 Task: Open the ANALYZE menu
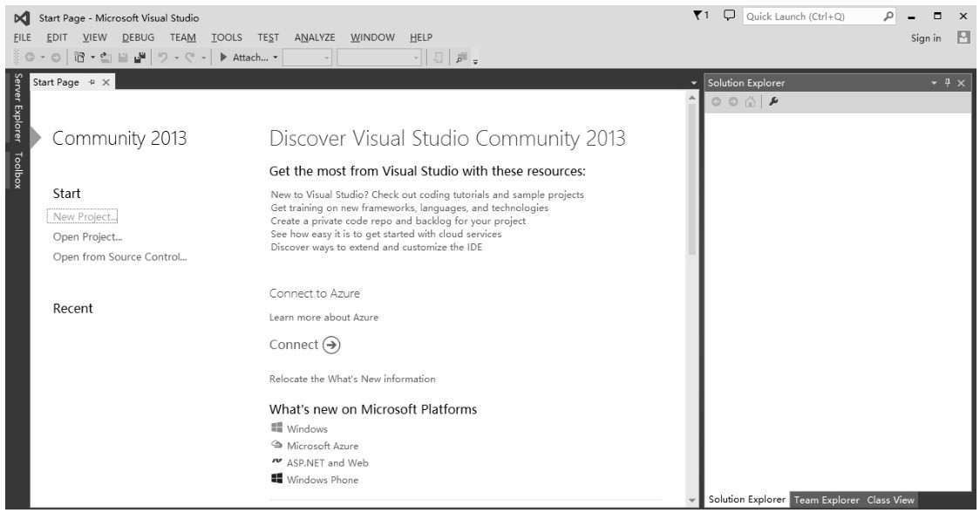[x=315, y=38]
